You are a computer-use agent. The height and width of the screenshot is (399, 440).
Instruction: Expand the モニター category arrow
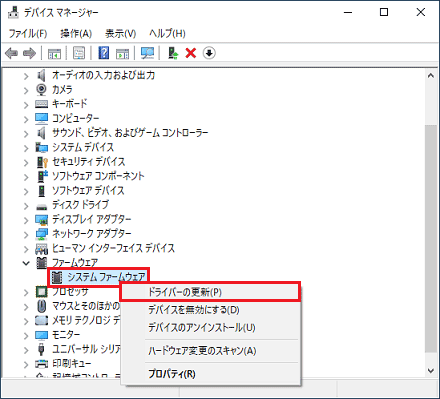click(x=26, y=335)
